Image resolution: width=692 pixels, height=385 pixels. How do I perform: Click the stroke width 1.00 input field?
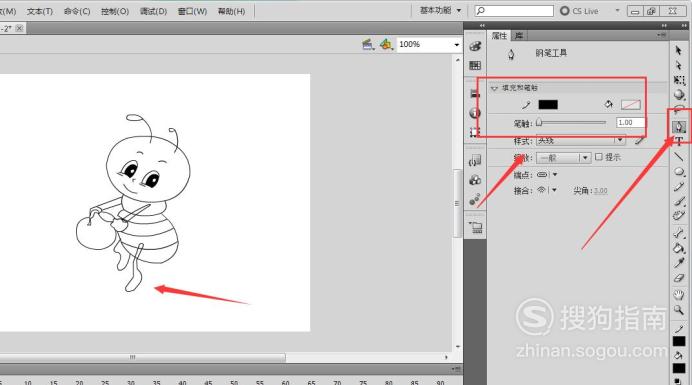click(631, 122)
